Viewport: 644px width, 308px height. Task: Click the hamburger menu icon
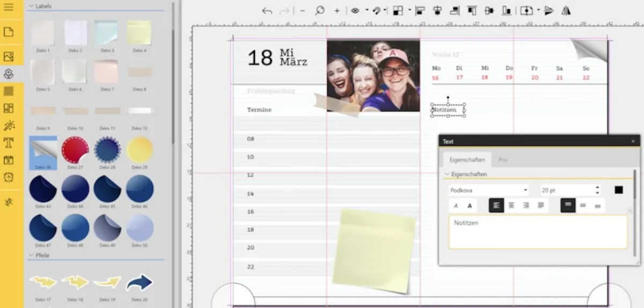pyautogui.click(x=9, y=8)
